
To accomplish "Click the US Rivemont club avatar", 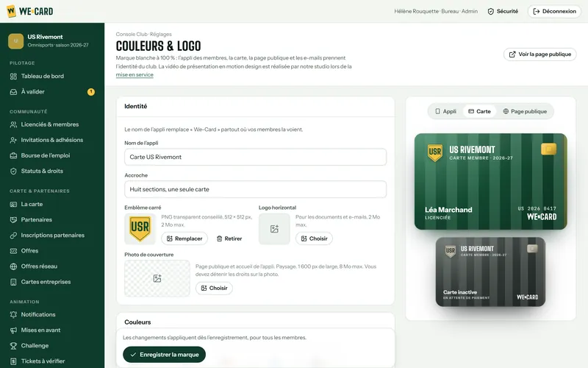I will coord(15,40).
